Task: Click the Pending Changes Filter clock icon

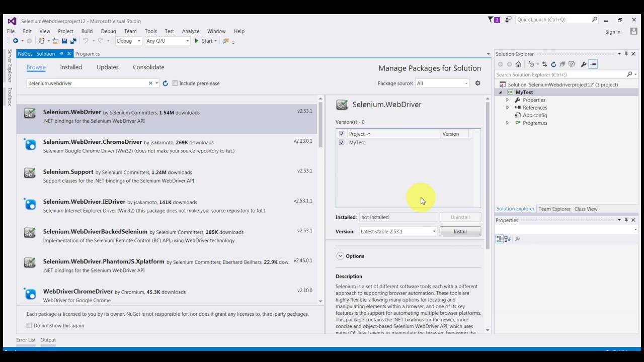Action: click(x=531, y=64)
